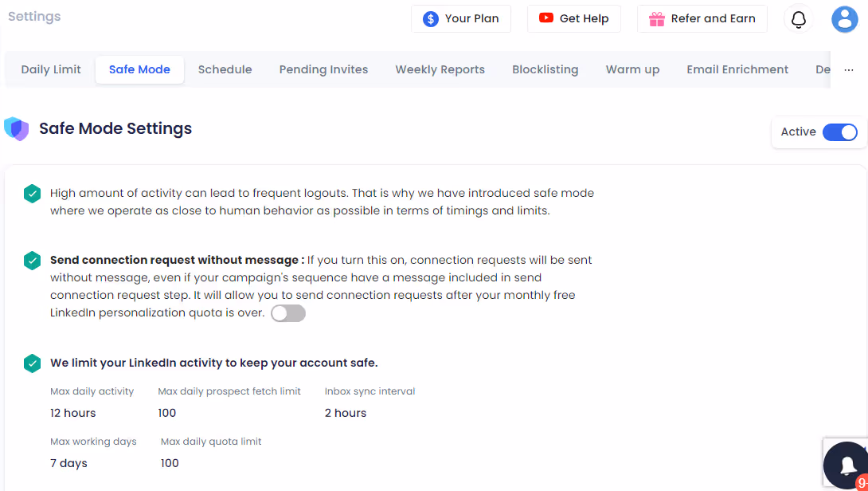Open the Blocklisting tab
Image resolution: width=868 pixels, height=491 pixels.
coord(545,69)
